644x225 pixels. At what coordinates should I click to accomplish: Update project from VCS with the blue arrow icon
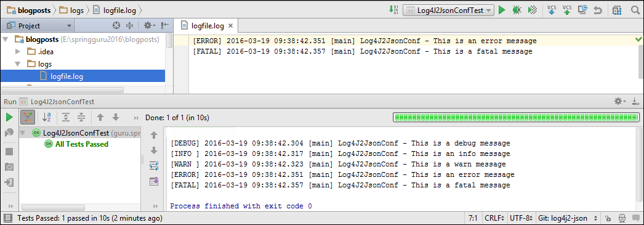[552, 10]
